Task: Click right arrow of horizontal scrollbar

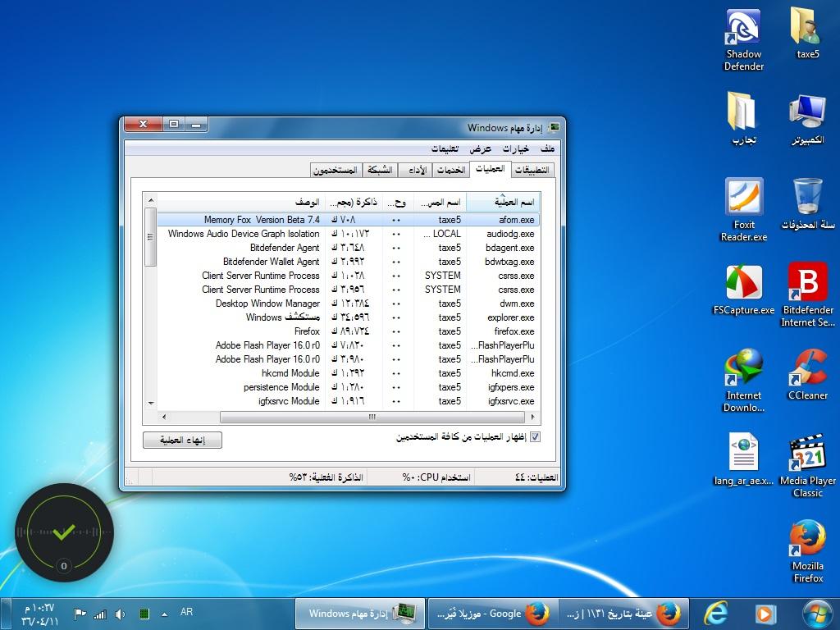Action: pyautogui.click(x=532, y=417)
